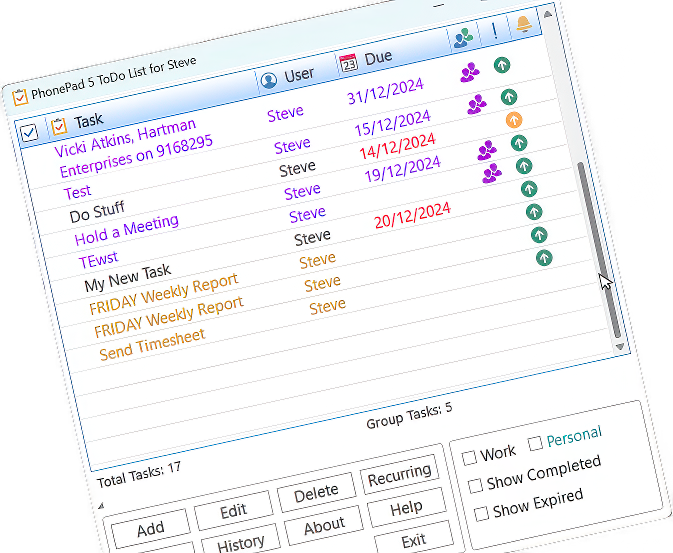This screenshot has width=673, height=553.
Task: Click the Group Tasks: 5 label
Action: pyautogui.click(x=409, y=416)
